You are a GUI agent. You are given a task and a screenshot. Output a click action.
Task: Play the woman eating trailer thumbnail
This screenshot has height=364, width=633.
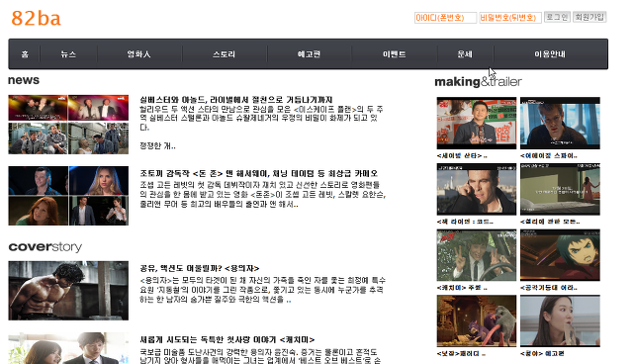pyautogui.click(x=560, y=320)
